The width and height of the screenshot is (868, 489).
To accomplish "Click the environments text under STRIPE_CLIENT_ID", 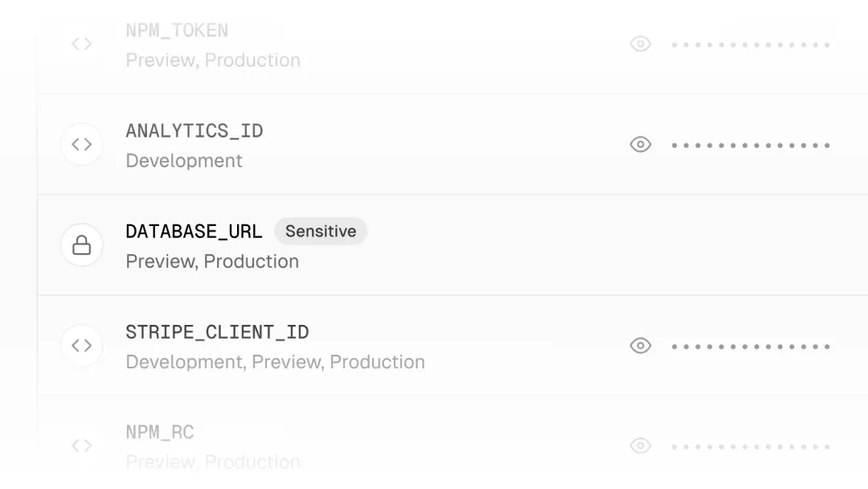I will [275, 362].
